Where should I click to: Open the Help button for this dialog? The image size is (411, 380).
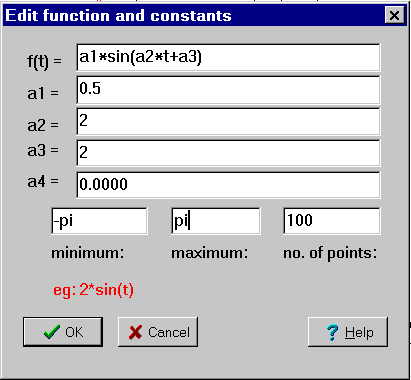tap(348, 332)
